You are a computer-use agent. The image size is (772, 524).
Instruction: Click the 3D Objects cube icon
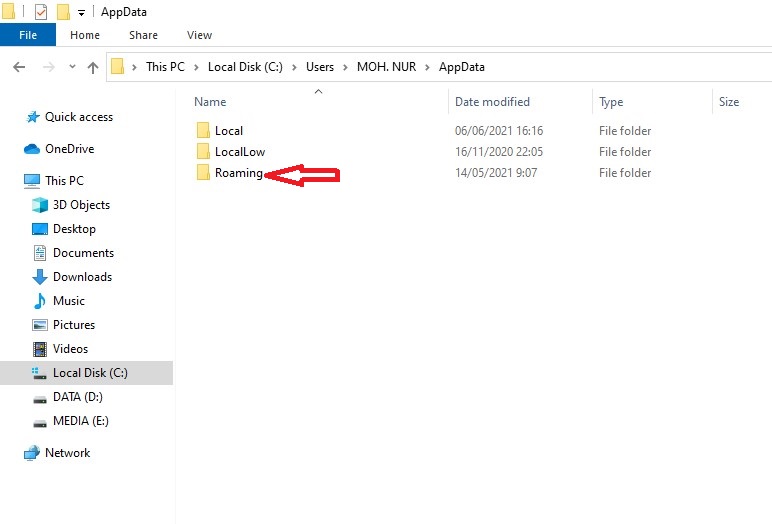click(x=40, y=205)
